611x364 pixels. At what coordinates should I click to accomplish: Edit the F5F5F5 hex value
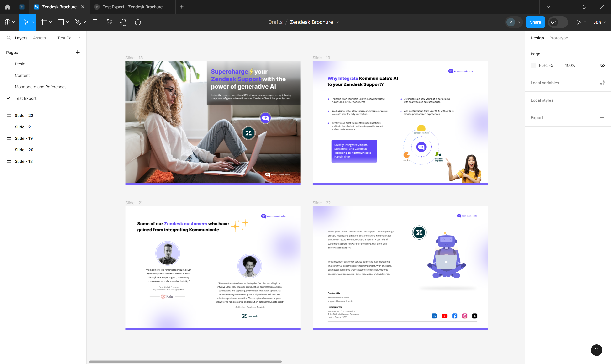(x=546, y=65)
